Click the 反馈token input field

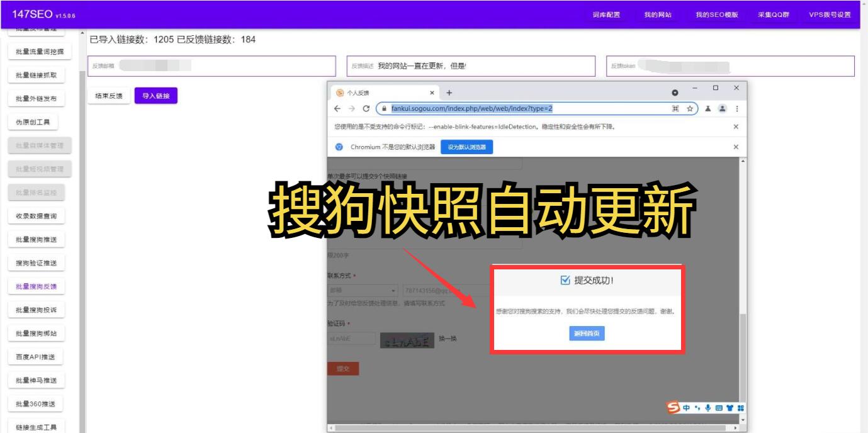731,66
